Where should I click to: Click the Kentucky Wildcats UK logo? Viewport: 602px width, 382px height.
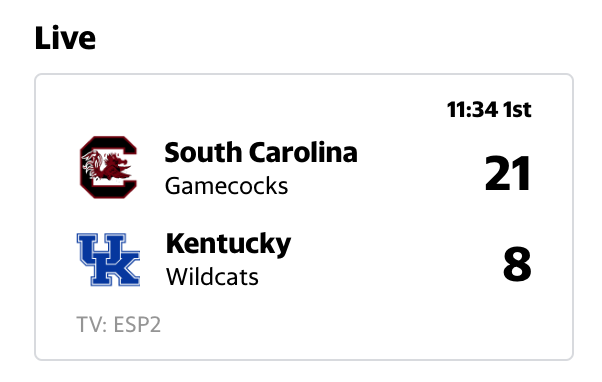[x=108, y=260]
